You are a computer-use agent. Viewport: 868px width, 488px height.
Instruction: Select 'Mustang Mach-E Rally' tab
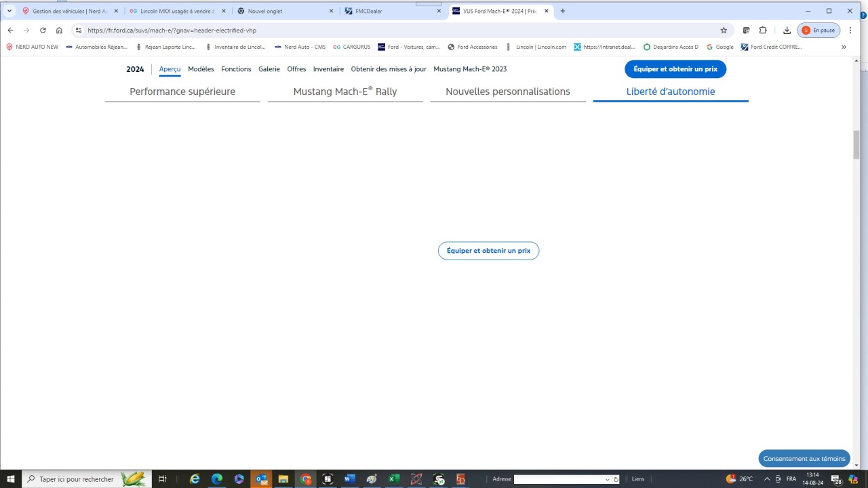coord(345,91)
